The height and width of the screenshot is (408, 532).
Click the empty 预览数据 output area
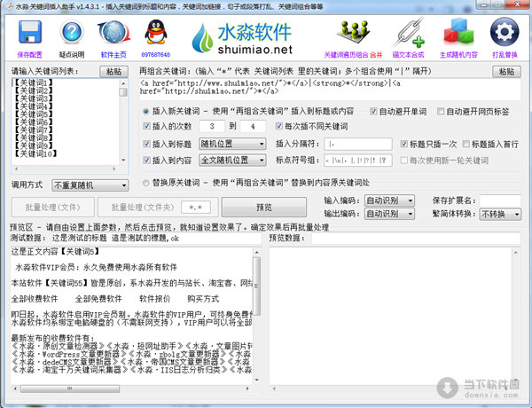tap(390, 316)
